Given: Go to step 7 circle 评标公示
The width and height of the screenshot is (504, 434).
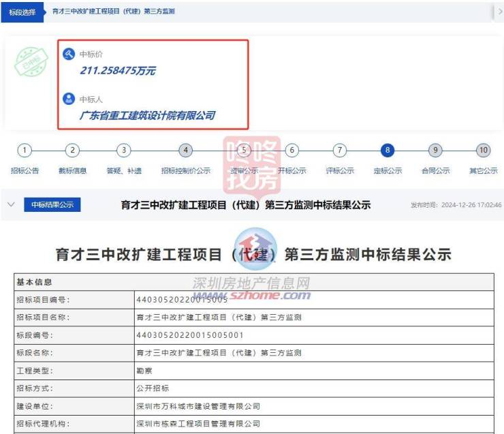Looking at the screenshot, I should pos(340,150).
